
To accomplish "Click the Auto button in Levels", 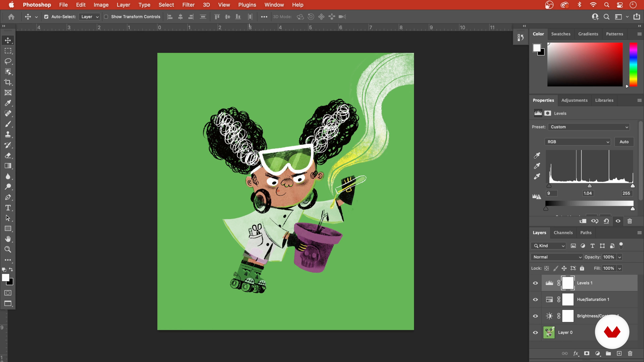I will coord(624,142).
